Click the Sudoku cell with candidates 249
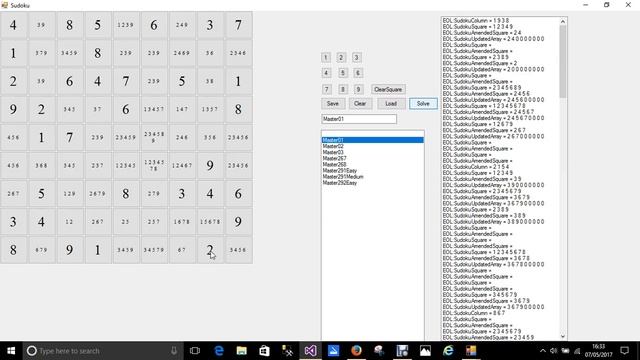 182,25
